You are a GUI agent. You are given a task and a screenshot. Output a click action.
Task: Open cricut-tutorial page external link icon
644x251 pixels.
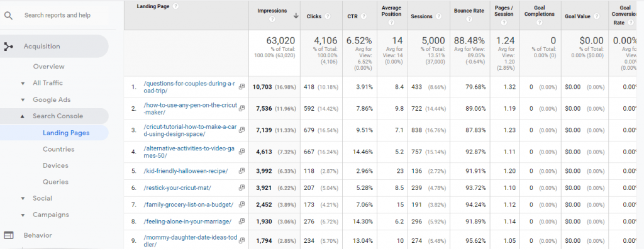pyautogui.click(x=241, y=130)
